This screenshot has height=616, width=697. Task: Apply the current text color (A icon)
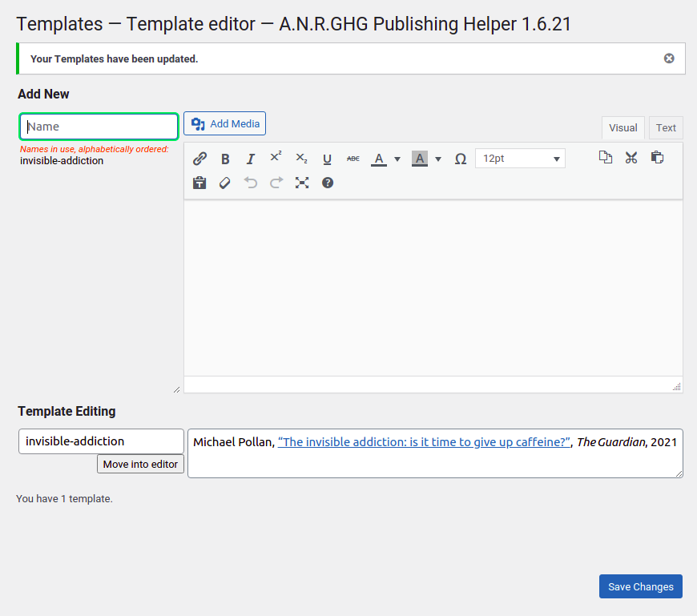click(379, 159)
